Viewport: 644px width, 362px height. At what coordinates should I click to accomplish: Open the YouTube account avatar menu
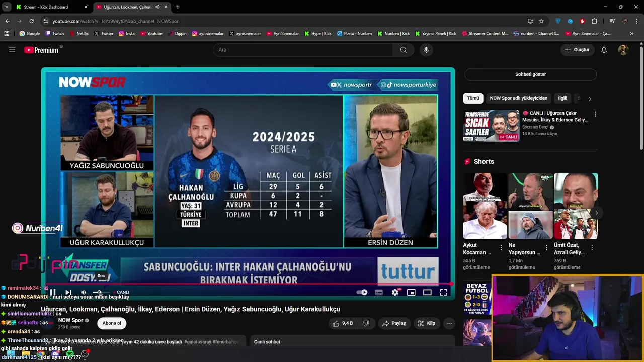623,50
